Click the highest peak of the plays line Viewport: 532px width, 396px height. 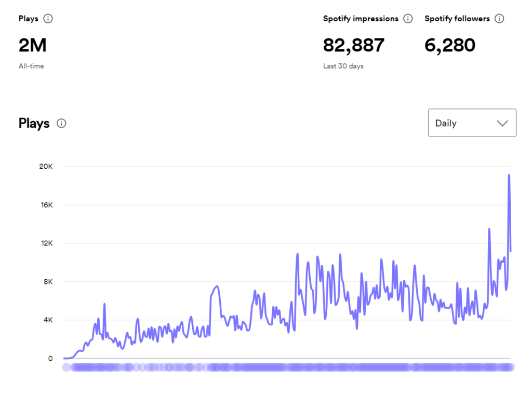(x=509, y=175)
